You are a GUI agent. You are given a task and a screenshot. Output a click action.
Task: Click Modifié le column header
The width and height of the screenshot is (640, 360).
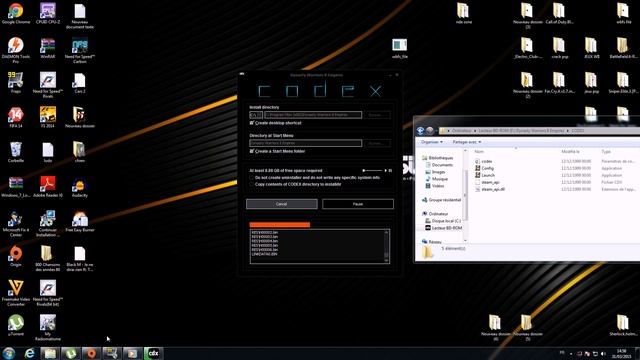(570, 151)
